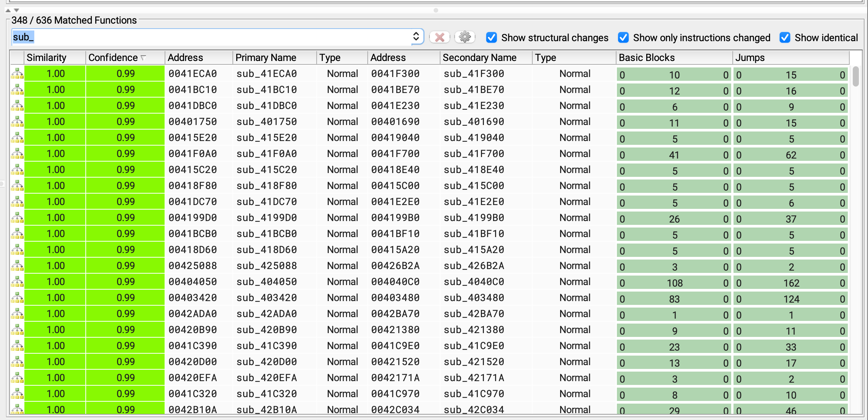Image resolution: width=868 pixels, height=420 pixels.
Task: Click flow graph icon in sub_4199D0 row
Action: click(17, 218)
